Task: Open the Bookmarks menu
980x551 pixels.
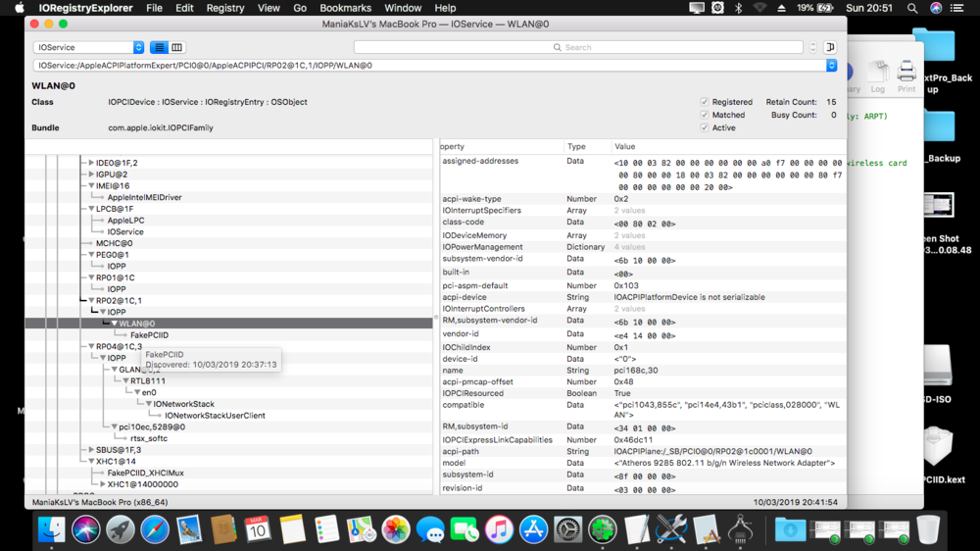Action: tap(345, 8)
